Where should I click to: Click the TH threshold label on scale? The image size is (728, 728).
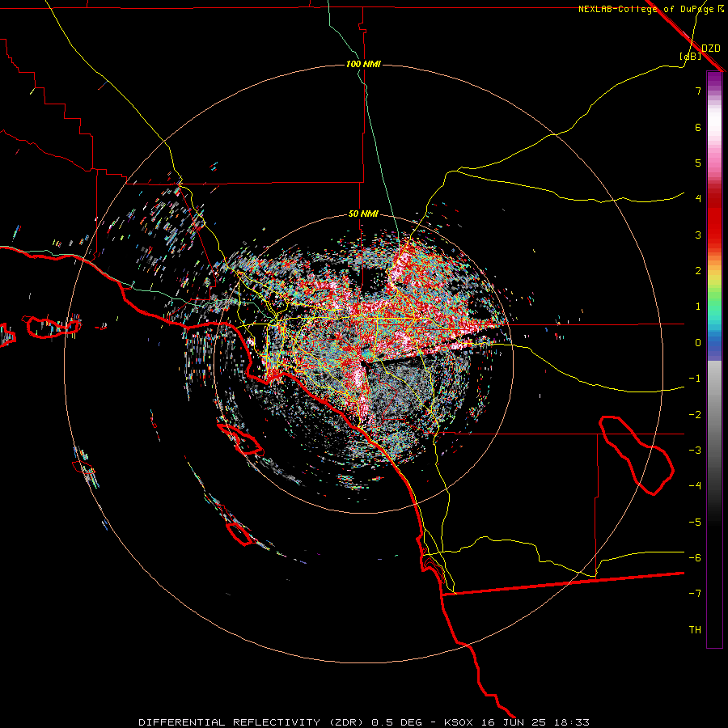[695, 630]
